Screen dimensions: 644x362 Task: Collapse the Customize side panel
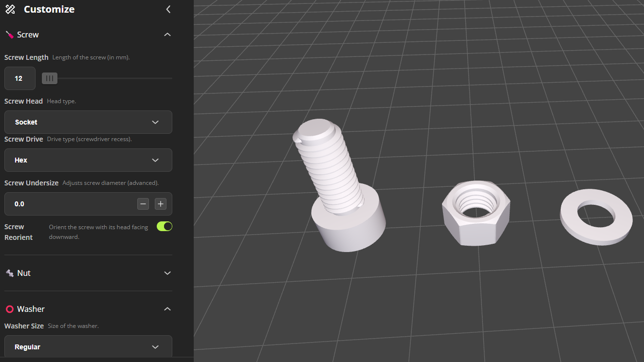[x=168, y=9]
